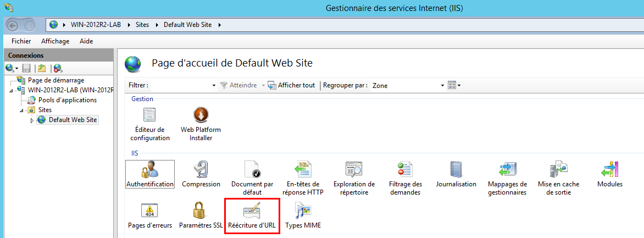The width and height of the screenshot is (644, 238).
Task: Collapse the Sites tree node
Action: [22, 110]
